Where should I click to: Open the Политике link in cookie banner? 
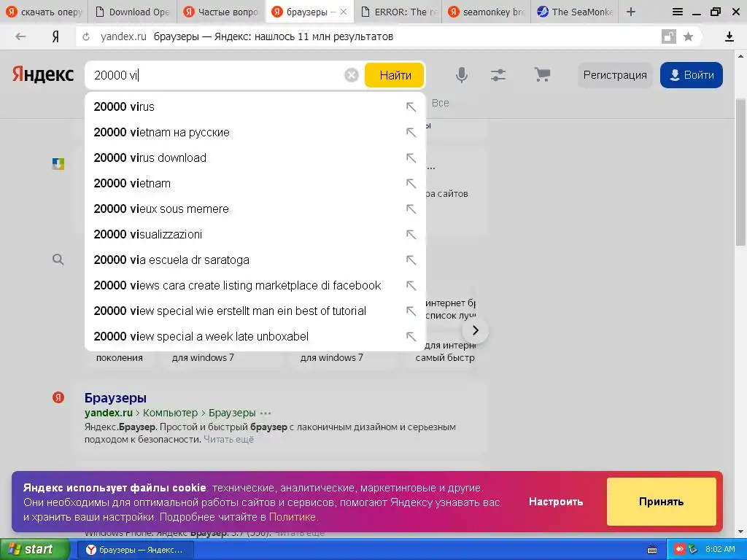coord(292,517)
